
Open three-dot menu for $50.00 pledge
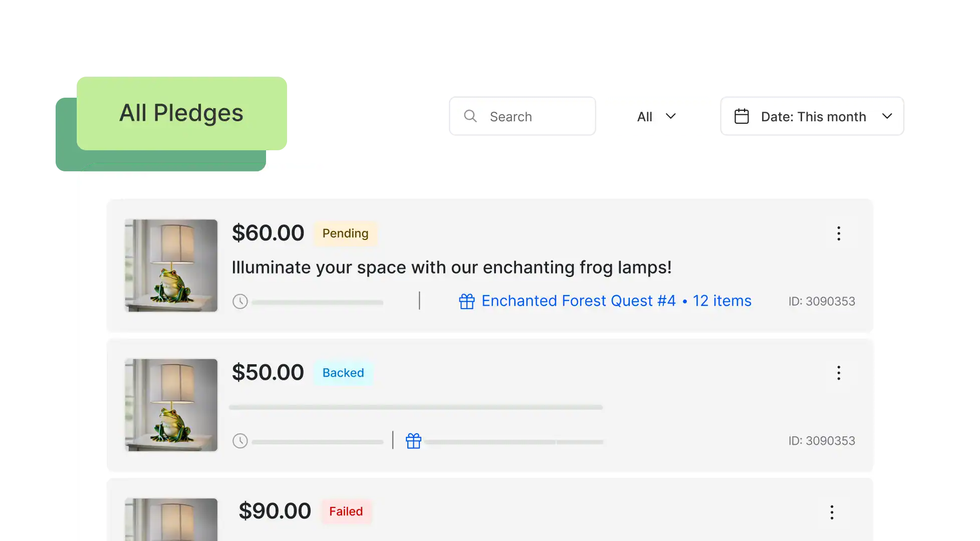839,373
